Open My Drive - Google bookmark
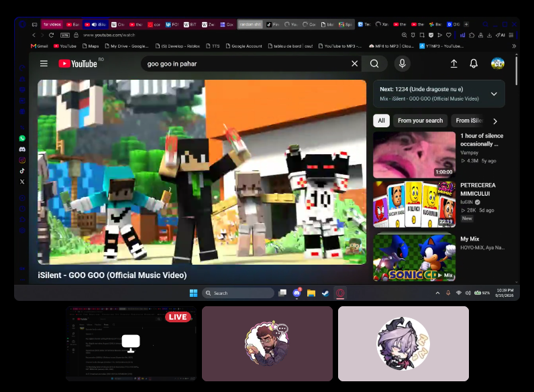The height and width of the screenshot is (392, 534). 127,46
